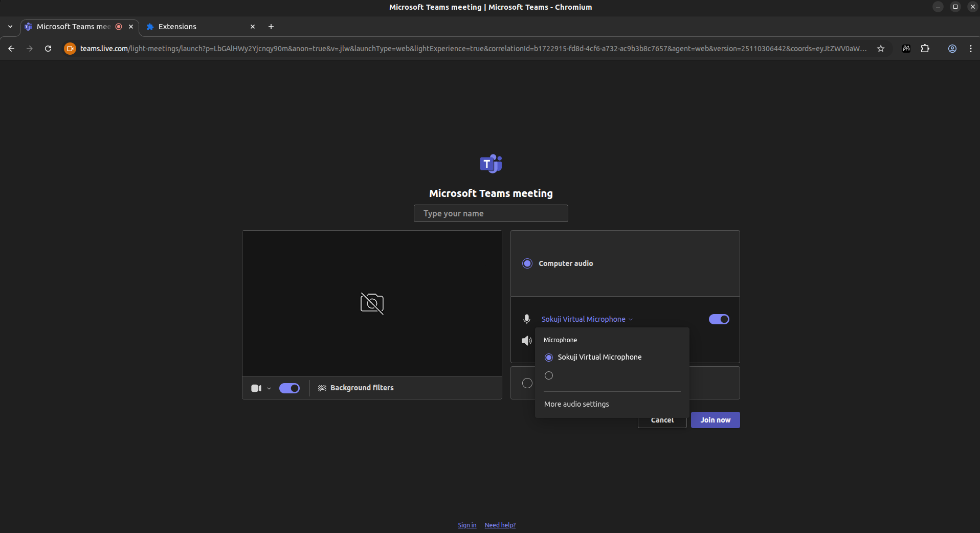Screen dimensions: 980x533
Task: Open the tab search dropdown arrow
Action: click(x=10, y=27)
